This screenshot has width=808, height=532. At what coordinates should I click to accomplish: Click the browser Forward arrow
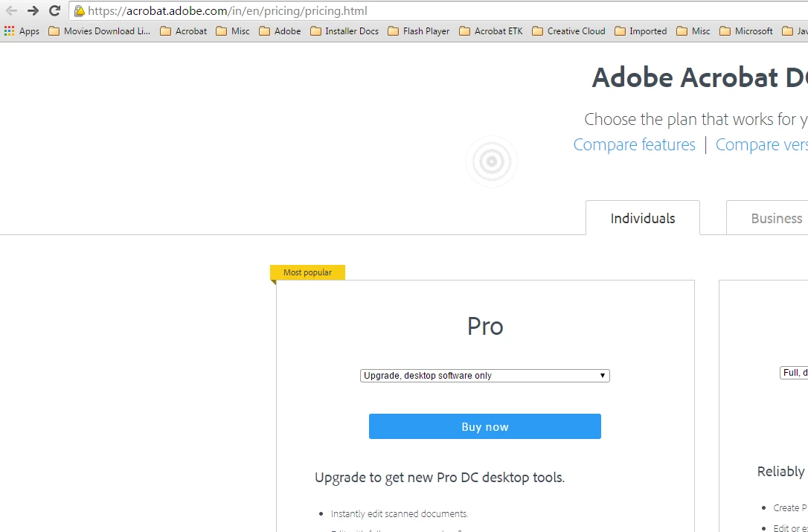coord(33,11)
